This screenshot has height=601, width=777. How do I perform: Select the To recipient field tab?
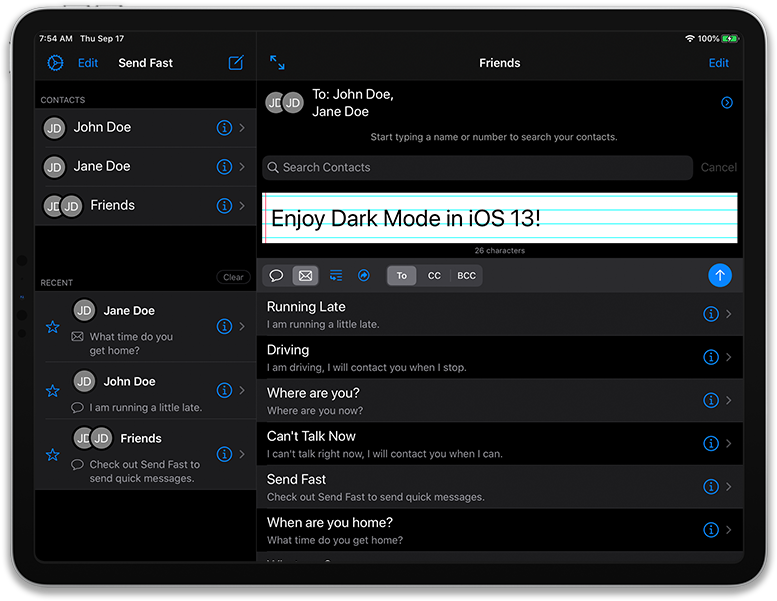401,275
